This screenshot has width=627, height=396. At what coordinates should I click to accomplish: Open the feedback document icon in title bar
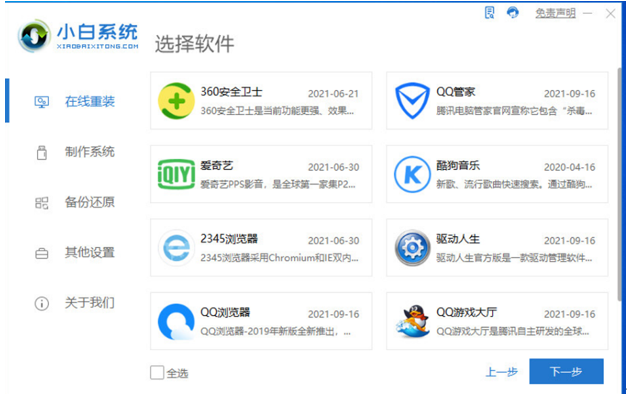(489, 13)
